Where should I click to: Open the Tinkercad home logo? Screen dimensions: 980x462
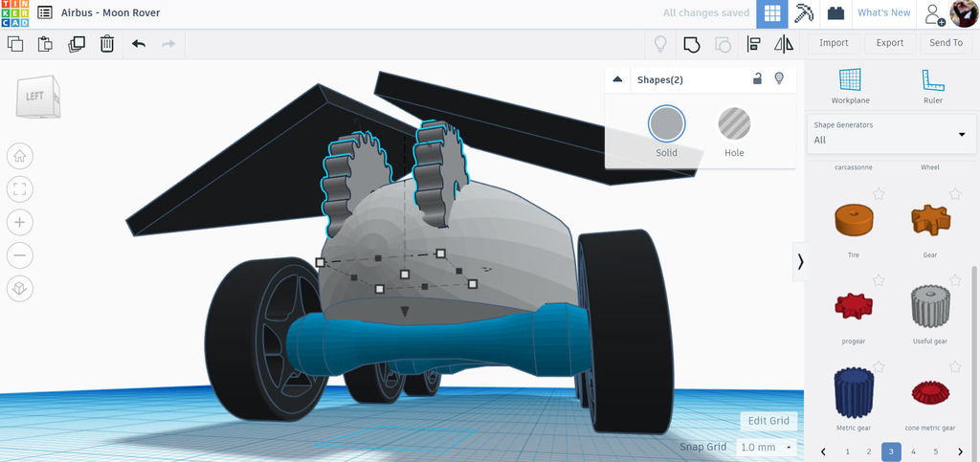(15, 13)
